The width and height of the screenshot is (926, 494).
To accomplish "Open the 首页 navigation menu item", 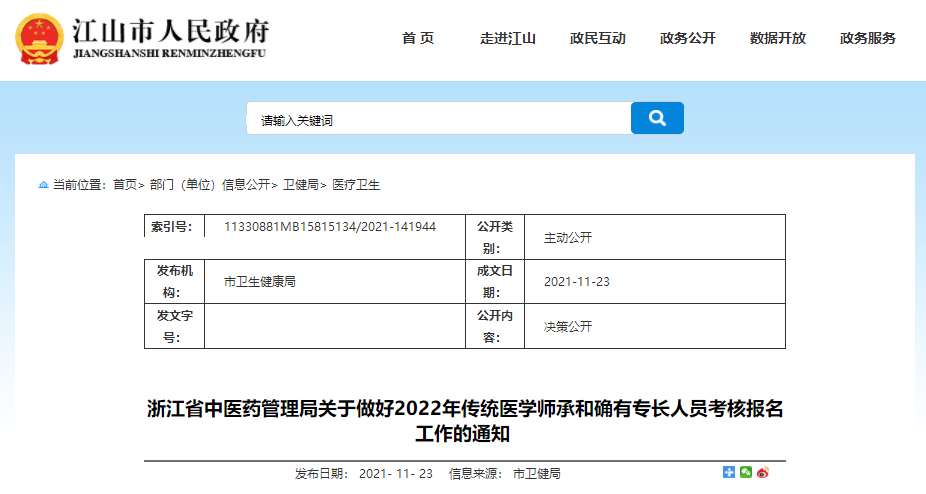I will pyautogui.click(x=418, y=39).
